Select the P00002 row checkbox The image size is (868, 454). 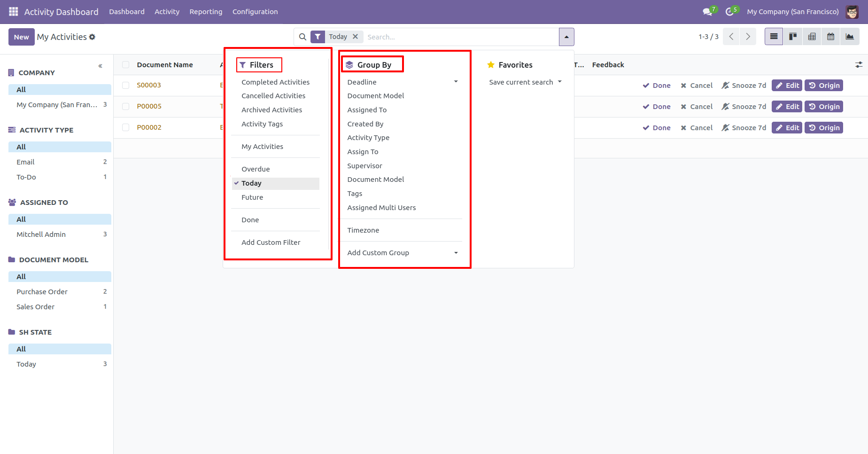pyautogui.click(x=125, y=127)
